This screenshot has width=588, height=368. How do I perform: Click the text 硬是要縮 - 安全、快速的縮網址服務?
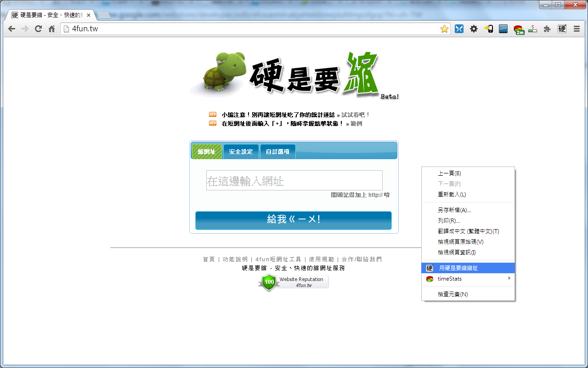pyautogui.click(x=294, y=268)
